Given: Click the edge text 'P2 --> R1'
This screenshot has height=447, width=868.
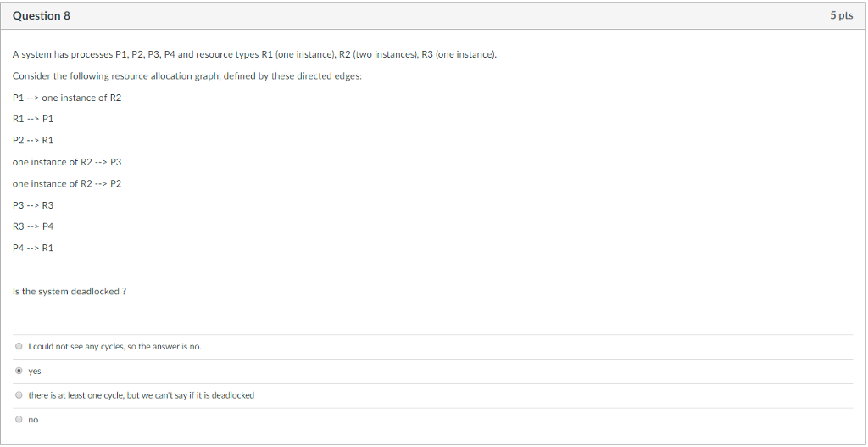Looking at the screenshot, I should coord(33,141).
